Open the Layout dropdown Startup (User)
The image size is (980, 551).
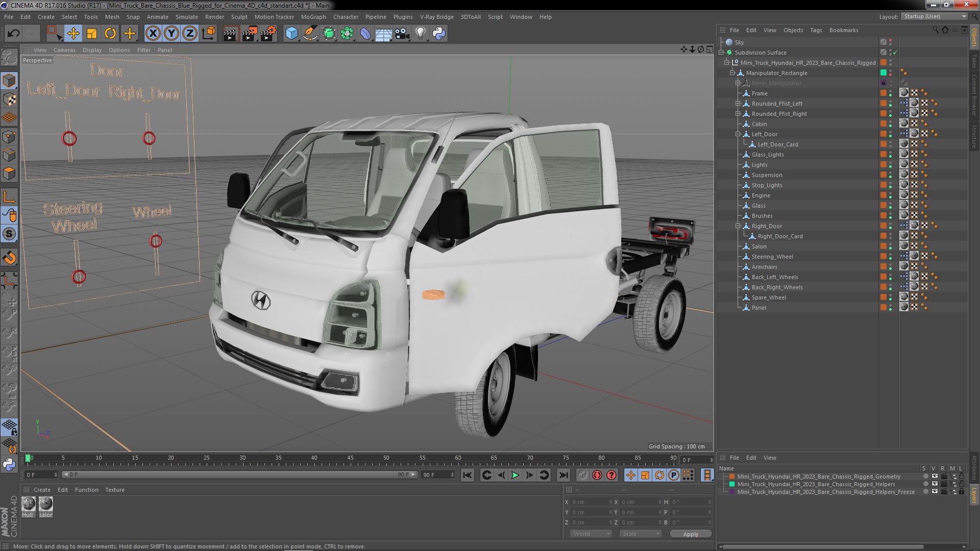(x=934, y=16)
